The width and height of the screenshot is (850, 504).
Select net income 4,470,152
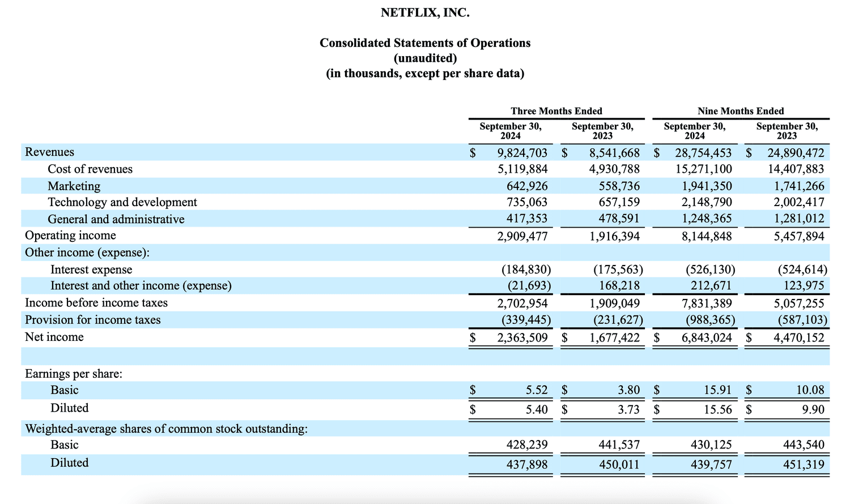click(x=799, y=338)
